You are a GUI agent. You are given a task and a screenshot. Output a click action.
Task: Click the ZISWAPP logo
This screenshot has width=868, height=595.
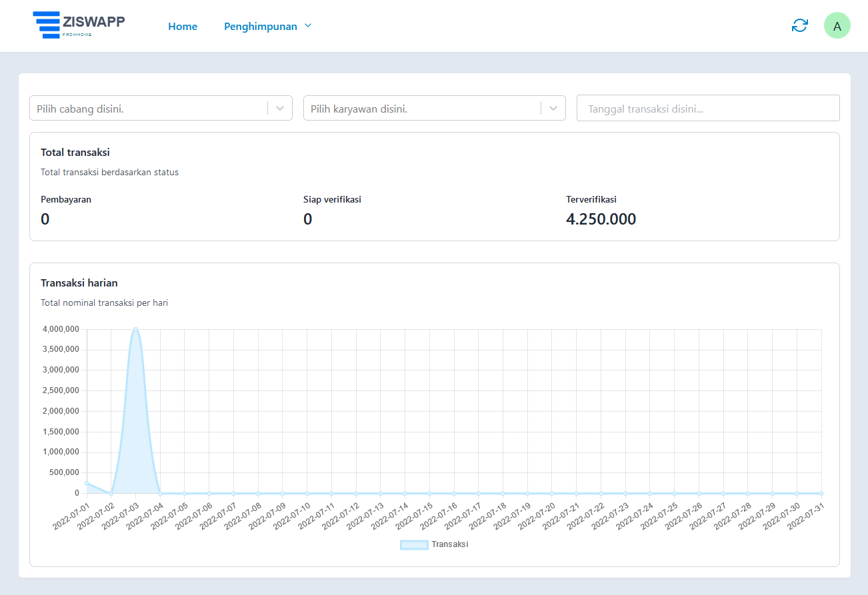(x=79, y=25)
